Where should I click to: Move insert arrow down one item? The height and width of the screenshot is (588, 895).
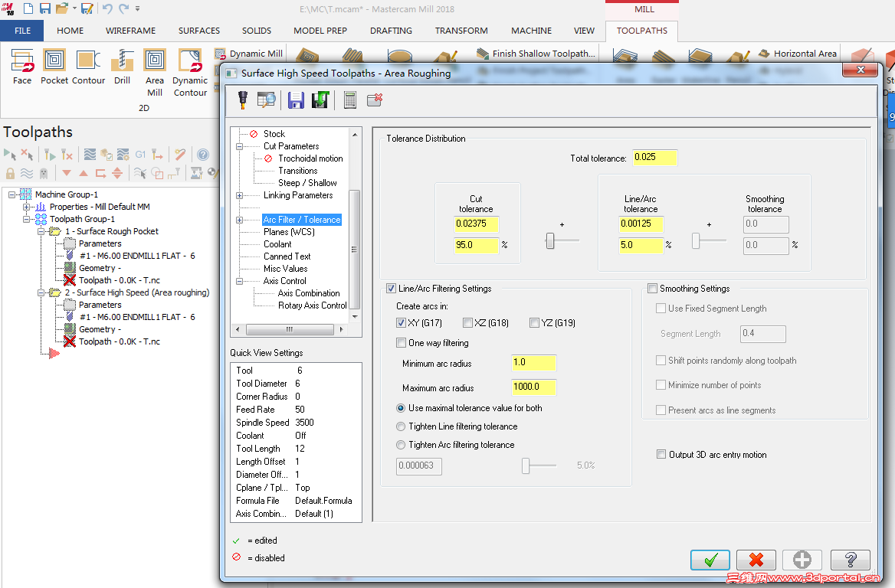67,173
